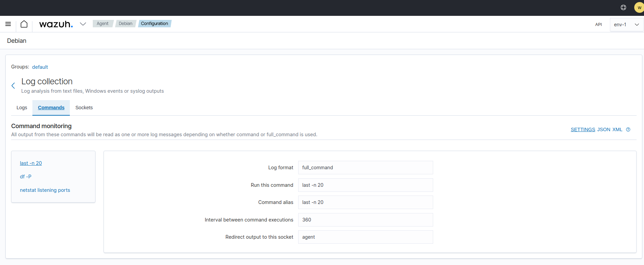Open the default group link
Screen dimensions: 644x265
(x=40, y=67)
